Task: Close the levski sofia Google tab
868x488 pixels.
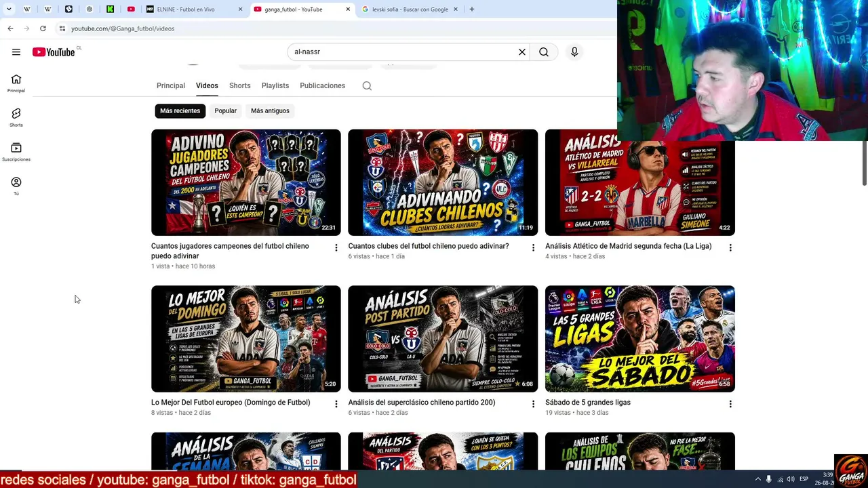Action: point(456,9)
